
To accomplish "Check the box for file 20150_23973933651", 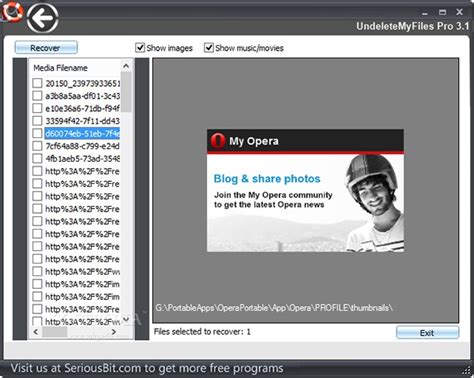I will [37, 83].
